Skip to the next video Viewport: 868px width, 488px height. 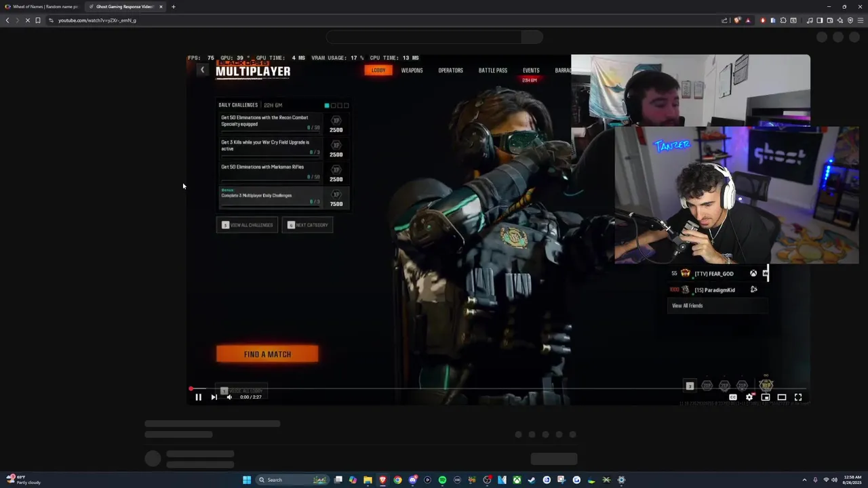[214, 397]
